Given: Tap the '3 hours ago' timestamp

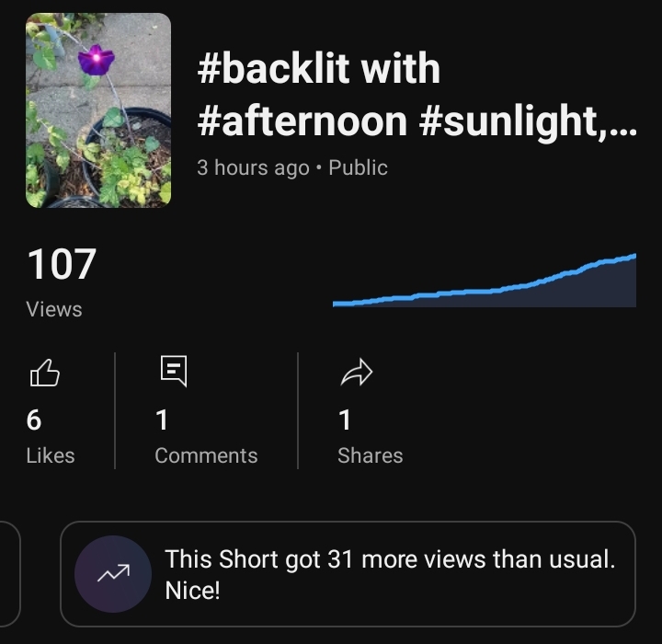Looking at the screenshot, I should click(x=253, y=168).
